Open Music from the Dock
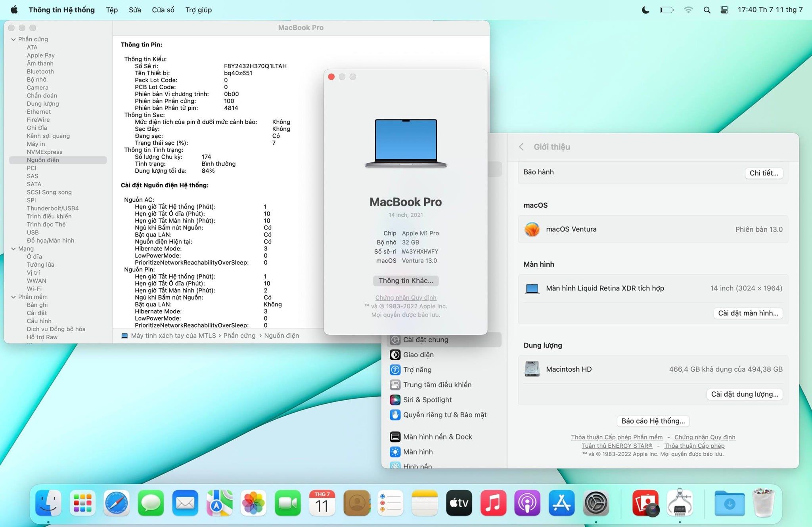Viewport: 812px width, 527px height. point(493,503)
